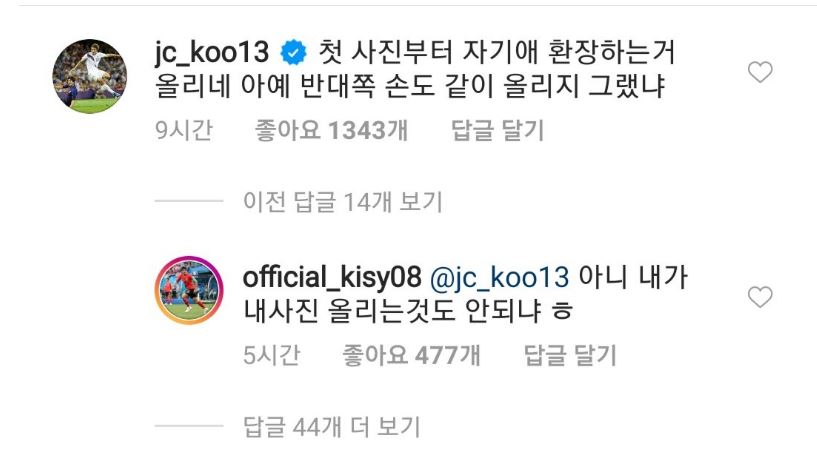Screen dimensions: 817x455
Task: Like the comment by jc_koo13
Action: [760, 72]
